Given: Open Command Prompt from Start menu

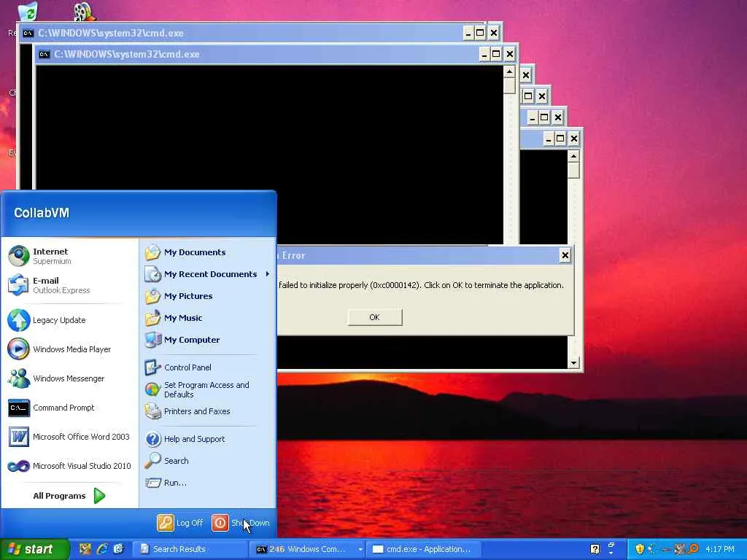Looking at the screenshot, I should pyautogui.click(x=63, y=408).
